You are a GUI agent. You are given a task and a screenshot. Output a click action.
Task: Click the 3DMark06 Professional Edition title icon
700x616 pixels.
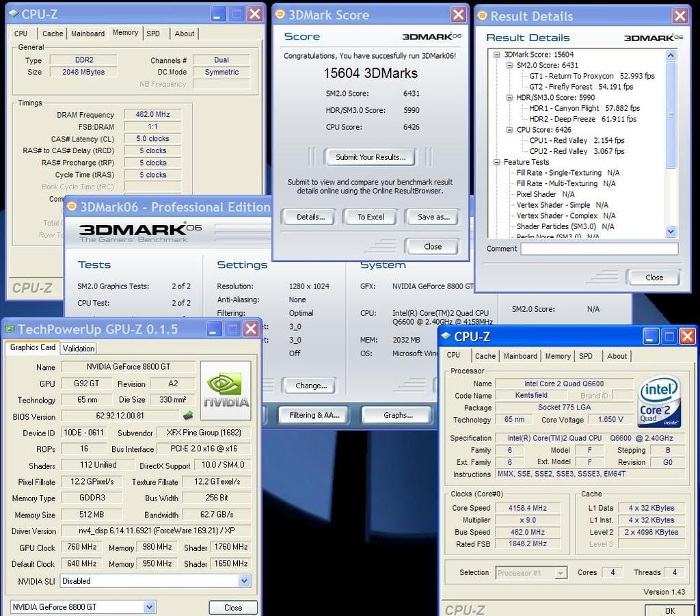(x=71, y=206)
